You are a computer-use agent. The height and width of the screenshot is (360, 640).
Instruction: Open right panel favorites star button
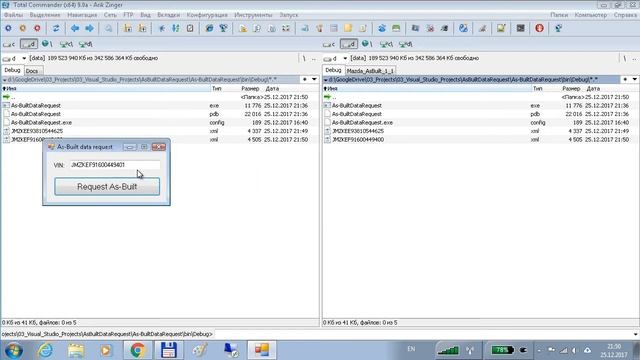point(625,79)
